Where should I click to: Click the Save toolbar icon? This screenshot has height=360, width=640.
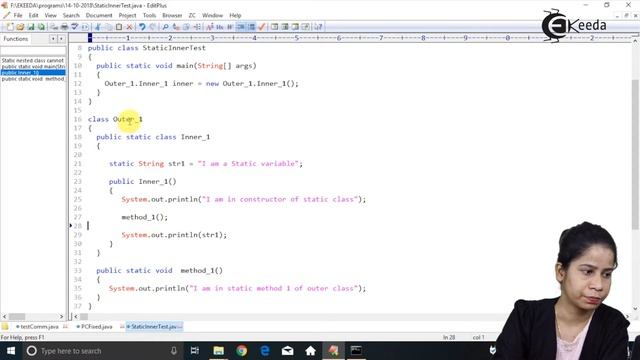point(31,27)
